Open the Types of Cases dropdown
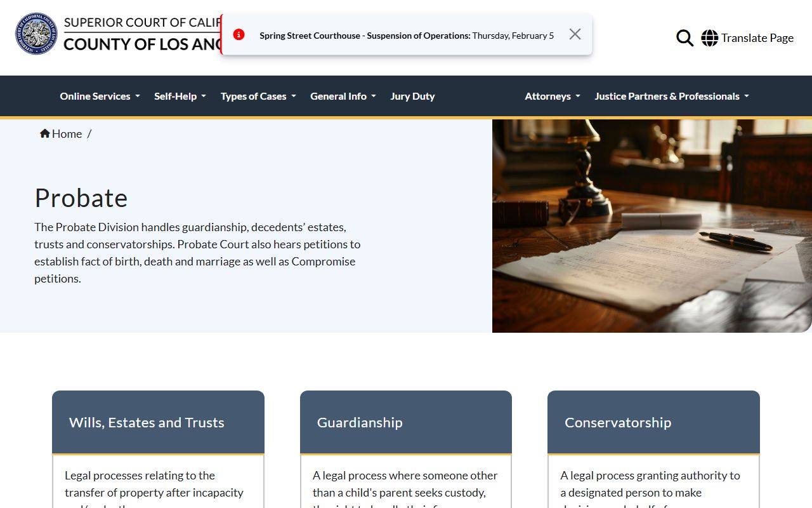812x508 pixels. 258,97
